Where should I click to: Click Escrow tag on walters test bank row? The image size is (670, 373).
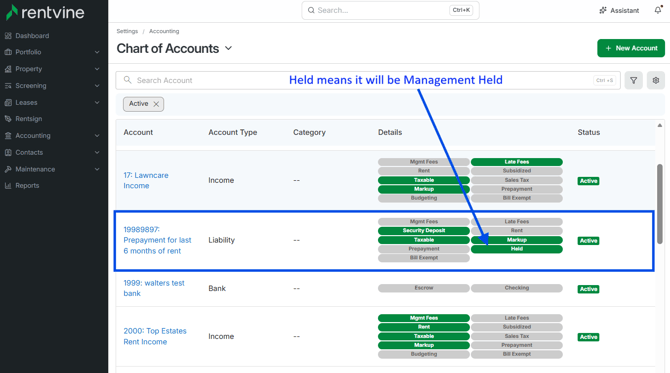coord(424,288)
